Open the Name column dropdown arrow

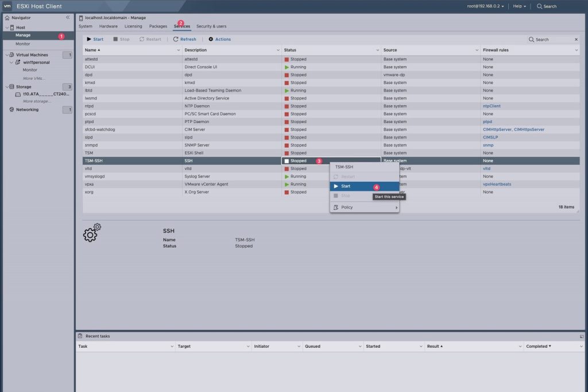coord(179,50)
